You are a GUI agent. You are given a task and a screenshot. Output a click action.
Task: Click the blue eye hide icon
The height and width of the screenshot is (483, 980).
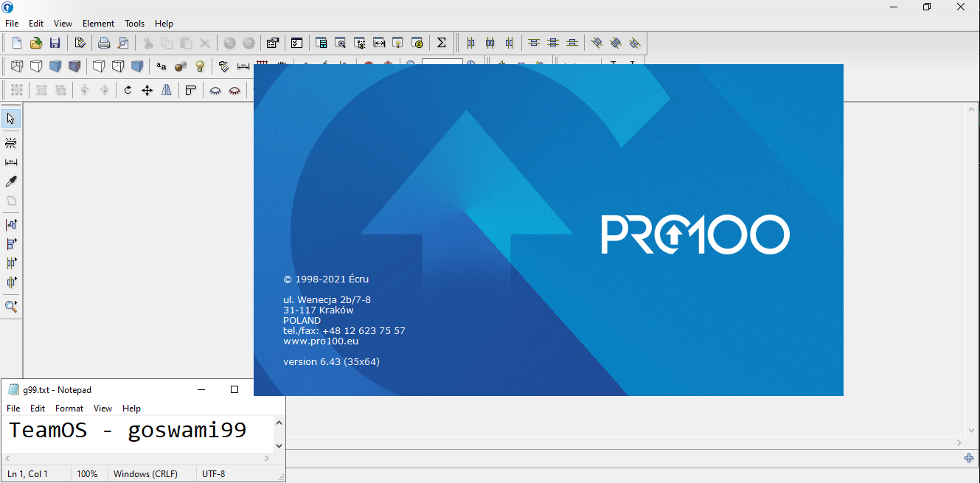215,90
